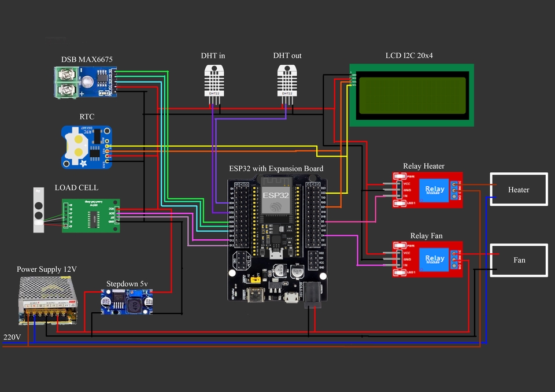Toggle the Relay Heater module
The image size is (555, 392).
(x=427, y=190)
